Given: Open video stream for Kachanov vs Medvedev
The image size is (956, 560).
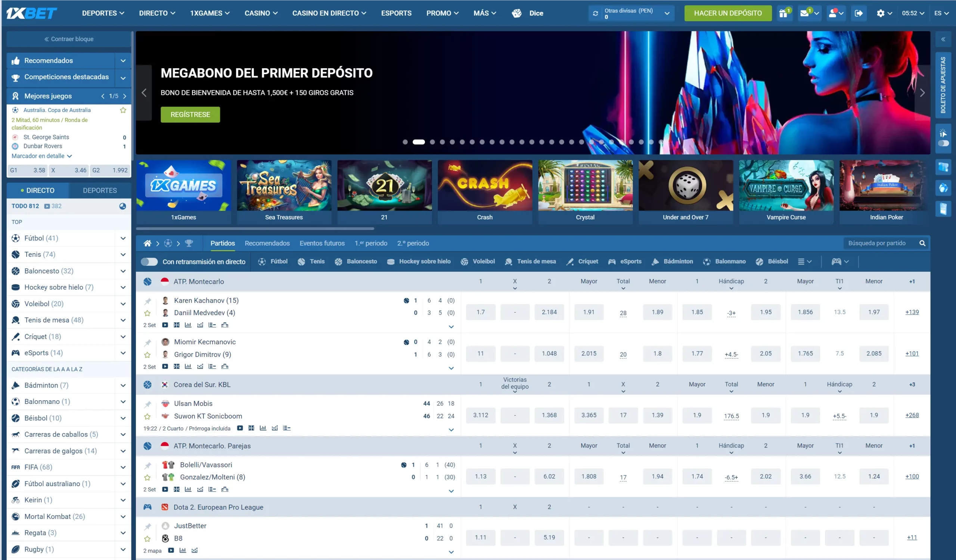Looking at the screenshot, I should [x=165, y=325].
